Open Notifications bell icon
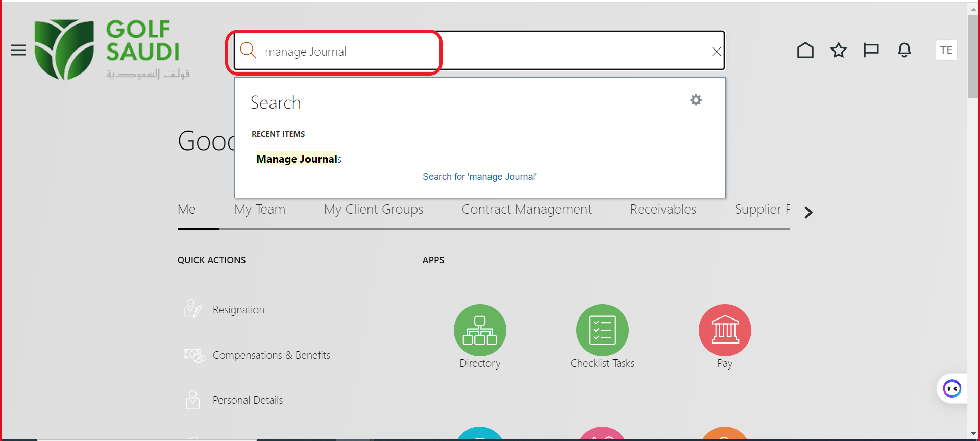The height and width of the screenshot is (441, 980). pyautogui.click(x=904, y=50)
